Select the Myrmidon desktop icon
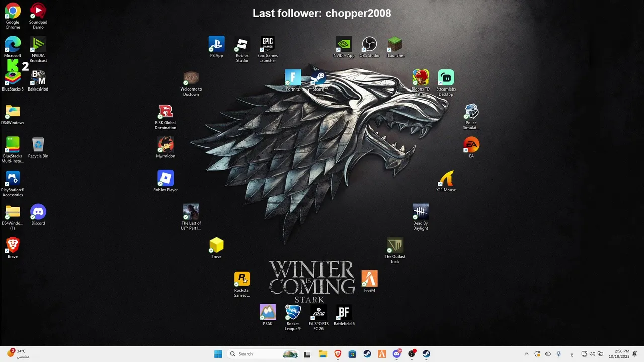644x362 pixels. click(166, 148)
